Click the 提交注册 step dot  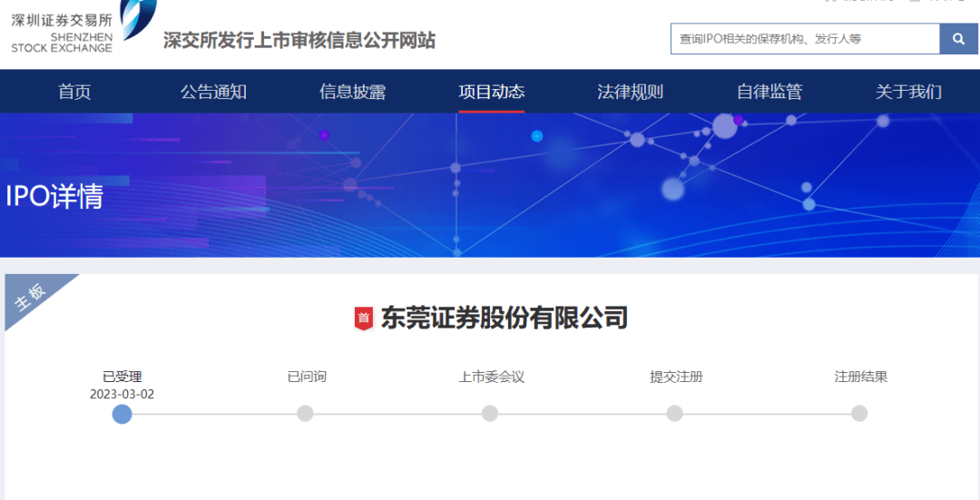(675, 414)
